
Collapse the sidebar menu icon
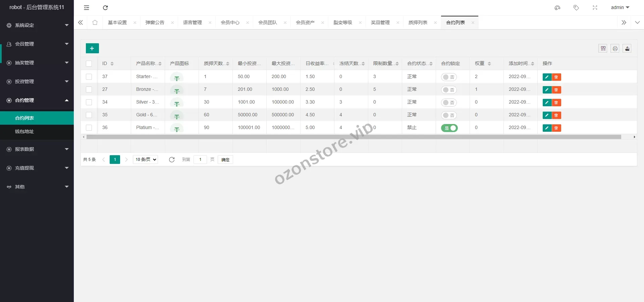tap(87, 8)
